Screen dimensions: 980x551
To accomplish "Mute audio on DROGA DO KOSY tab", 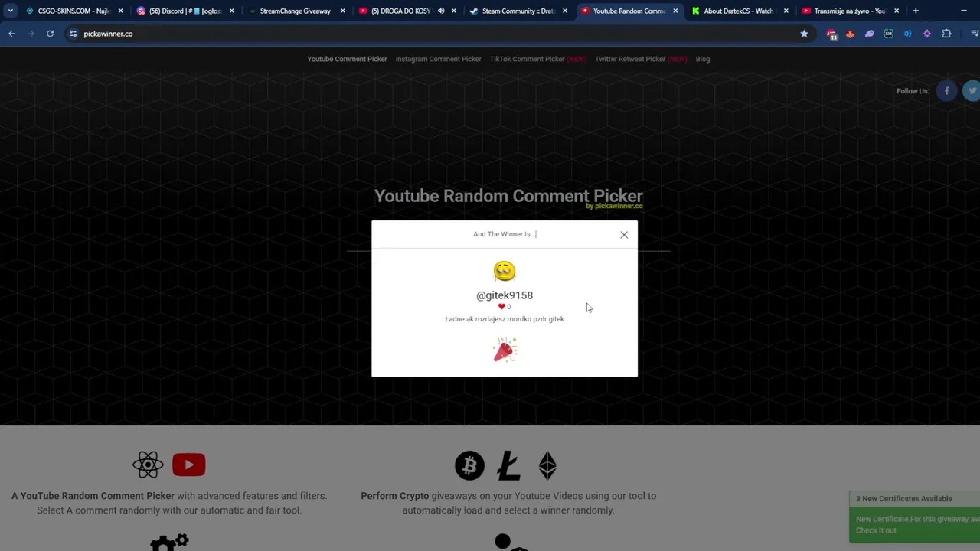I will coord(441,11).
